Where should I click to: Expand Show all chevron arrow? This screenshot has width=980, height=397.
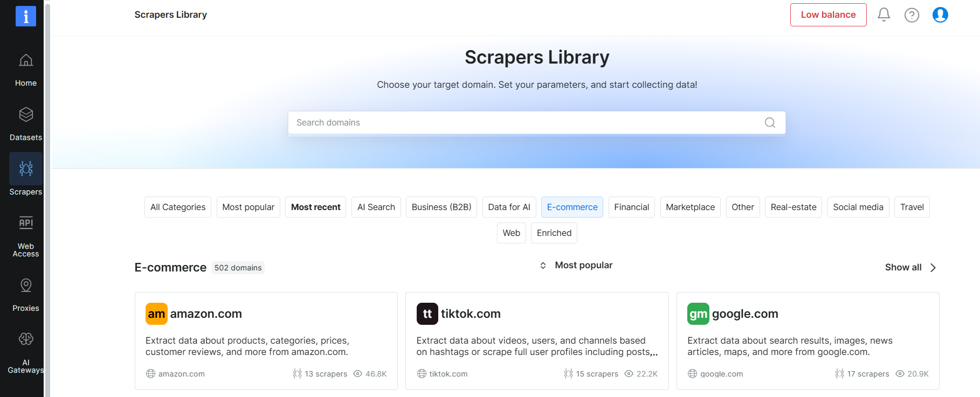933,268
